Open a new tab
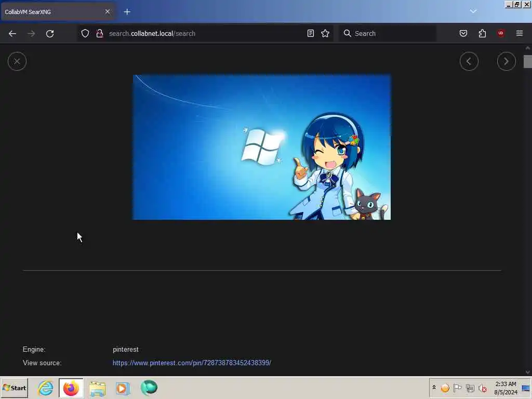Image resolution: width=532 pixels, height=399 pixels. pyautogui.click(x=127, y=12)
